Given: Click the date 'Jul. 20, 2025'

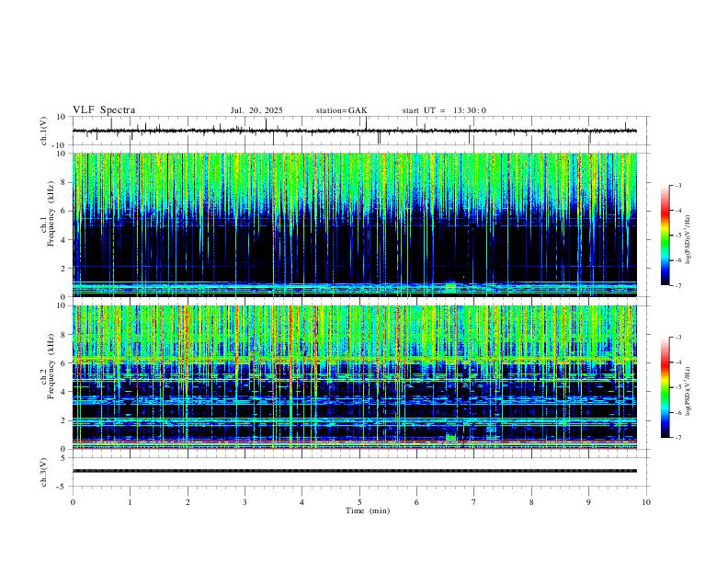Looking at the screenshot, I should (x=256, y=110).
